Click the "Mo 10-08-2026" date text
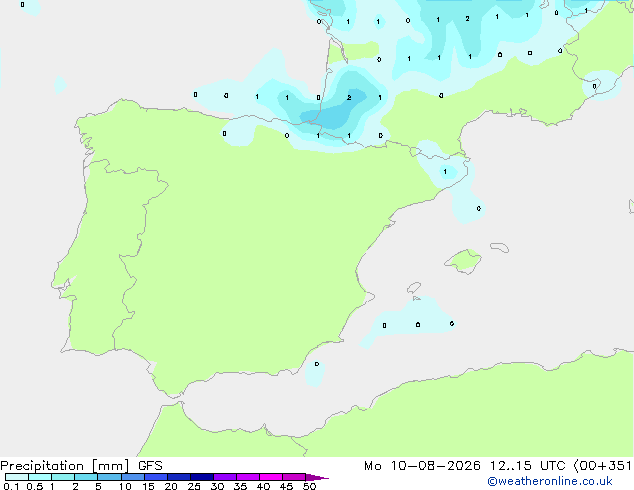634x490 pixels. [x=422, y=466]
